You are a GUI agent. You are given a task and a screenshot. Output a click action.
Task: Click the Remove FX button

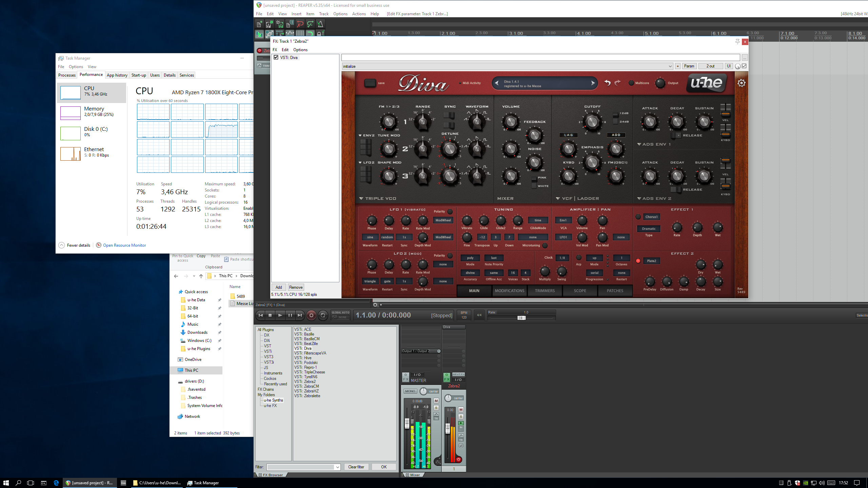coord(296,287)
